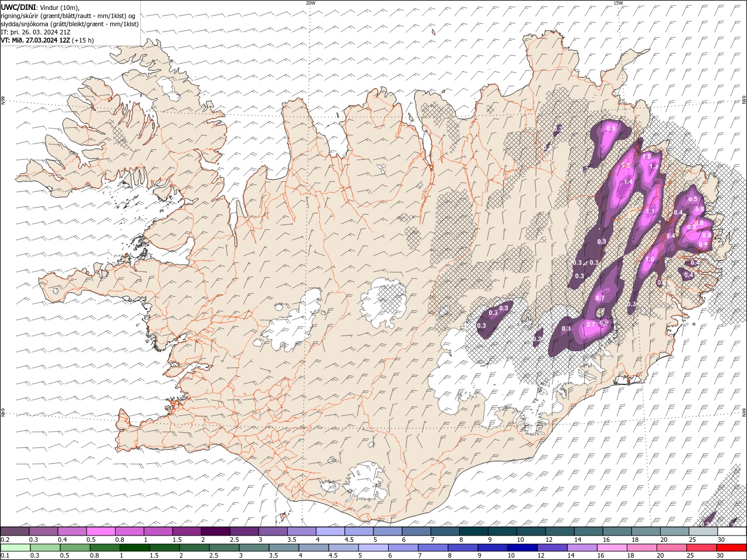Click the 'IT: þri. 26. 03. 2024 21Z' line
Screen dimensions: 747x560
(36, 32)
